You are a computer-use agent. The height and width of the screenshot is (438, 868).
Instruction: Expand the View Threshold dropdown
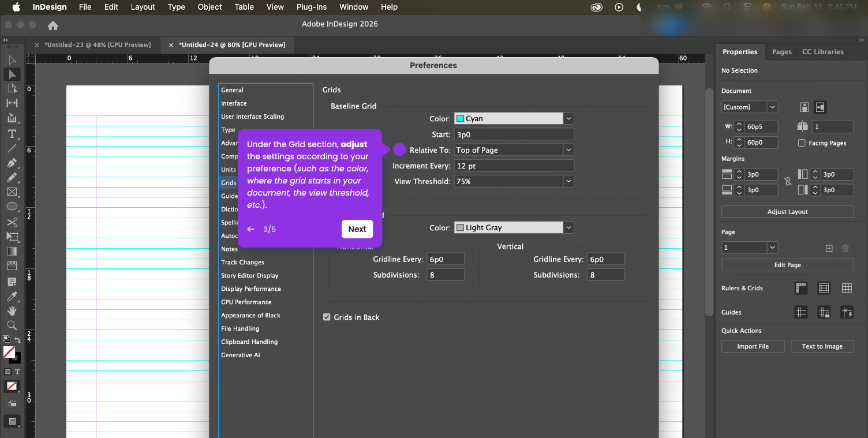(568, 181)
